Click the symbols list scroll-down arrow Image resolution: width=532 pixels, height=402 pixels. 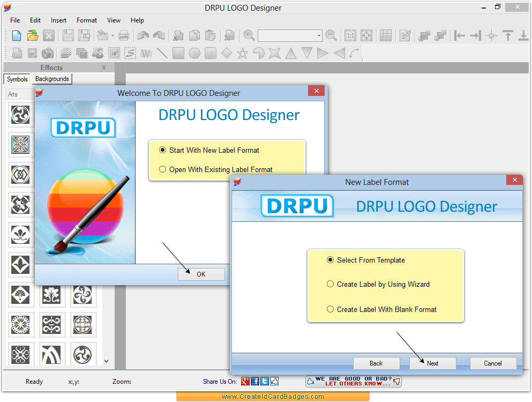[106, 361]
